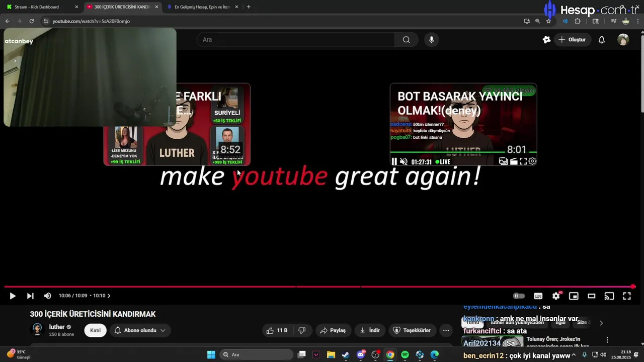Open end-screen video 'BOT BASARAK YAYINCI OLMAK'
This screenshot has height=362, width=644.
[x=463, y=124]
